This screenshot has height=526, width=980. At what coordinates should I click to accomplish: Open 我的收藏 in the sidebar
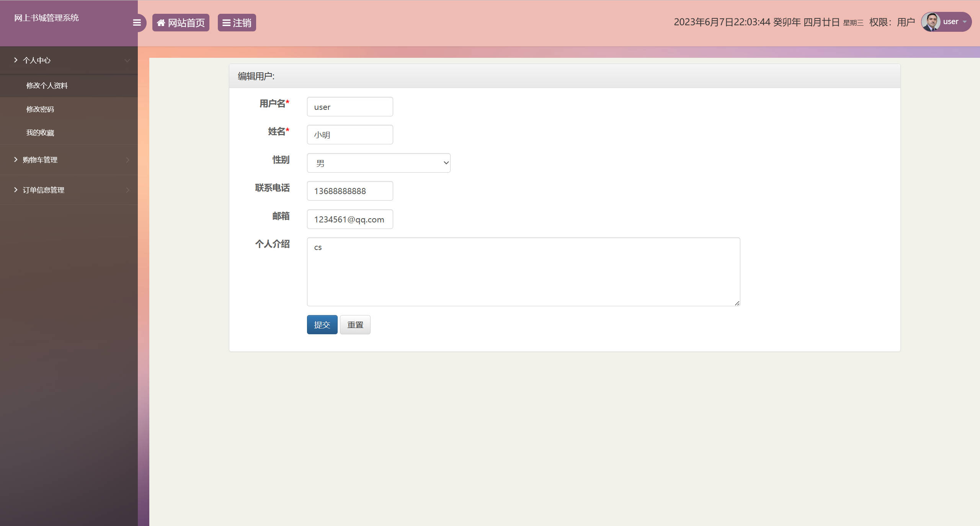click(x=40, y=132)
